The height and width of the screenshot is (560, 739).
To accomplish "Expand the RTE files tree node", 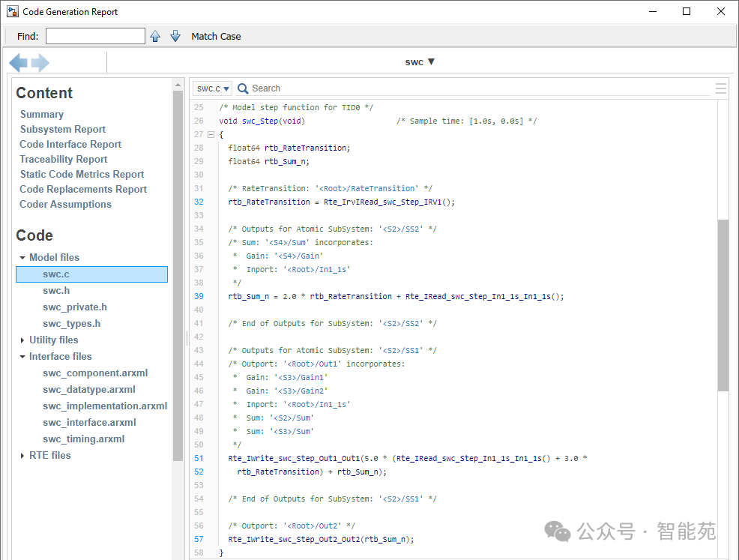I will point(22,456).
